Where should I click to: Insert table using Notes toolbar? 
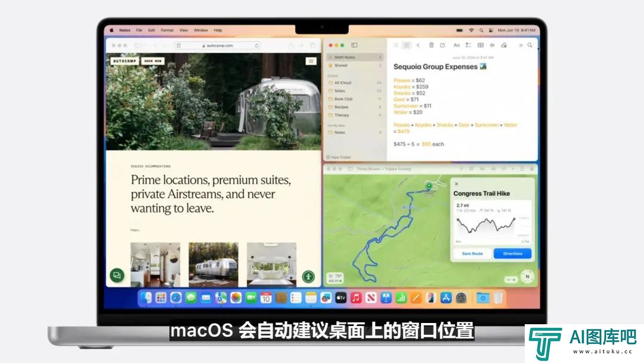tap(480, 45)
